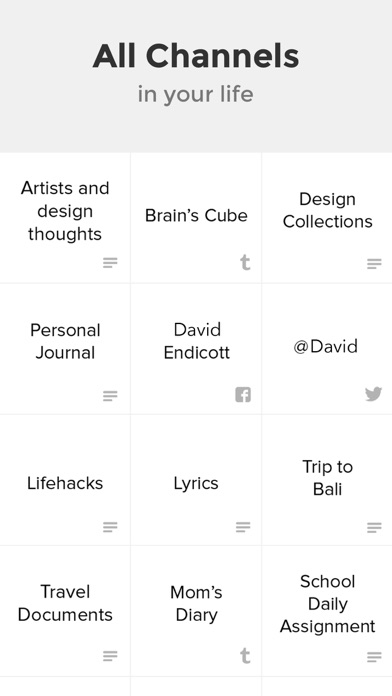Click the text-lines icon on Personal Journal
Screen dimensions: 392x696
pyautogui.click(x=110, y=395)
